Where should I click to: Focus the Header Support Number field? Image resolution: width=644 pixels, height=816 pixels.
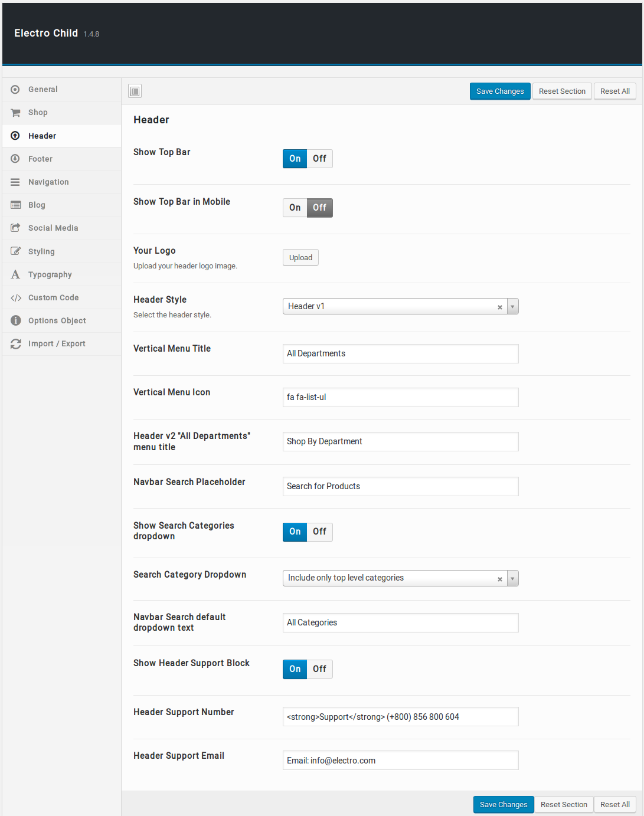point(400,717)
